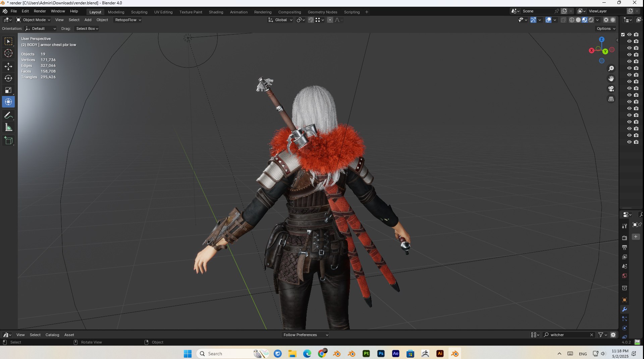Open the Select Box drag dropdown
Screen dimensions: 644x359
[x=87, y=29]
